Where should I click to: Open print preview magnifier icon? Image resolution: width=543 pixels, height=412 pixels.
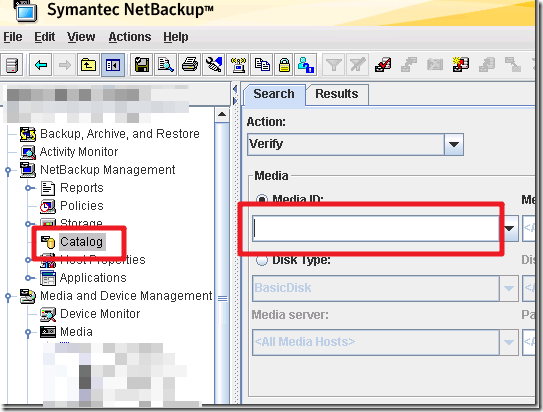click(x=166, y=65)
